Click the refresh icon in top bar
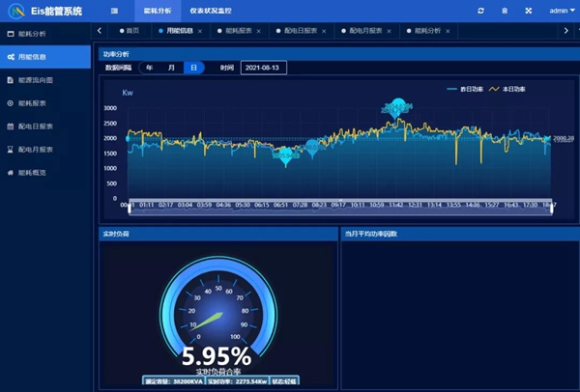The height and width of the screenshot is (392, 580). click(480, 11)
